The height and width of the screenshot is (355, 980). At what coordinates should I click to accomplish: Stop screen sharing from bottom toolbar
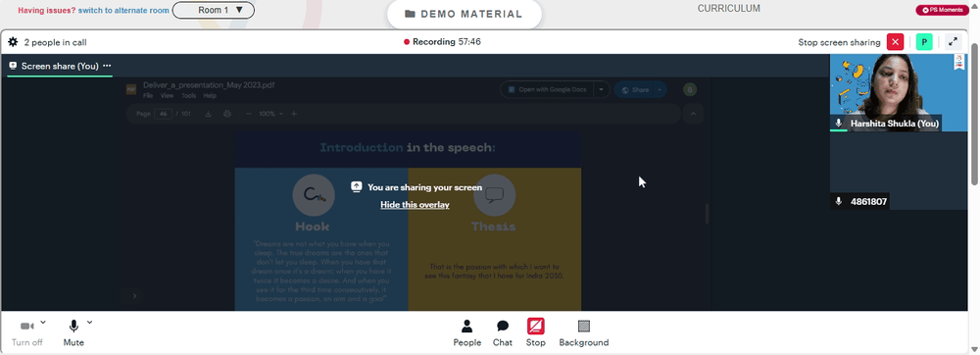pos(536,333)
